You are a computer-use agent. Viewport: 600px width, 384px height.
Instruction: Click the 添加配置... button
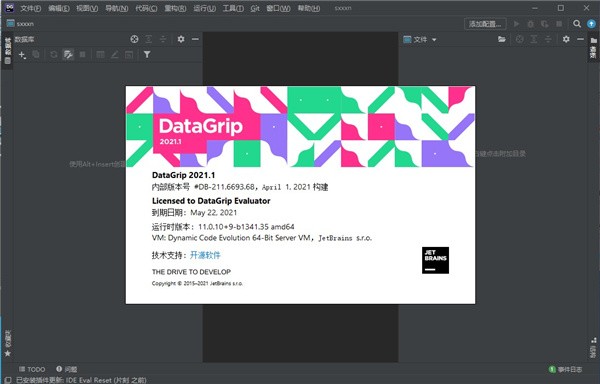click(485, 24)
